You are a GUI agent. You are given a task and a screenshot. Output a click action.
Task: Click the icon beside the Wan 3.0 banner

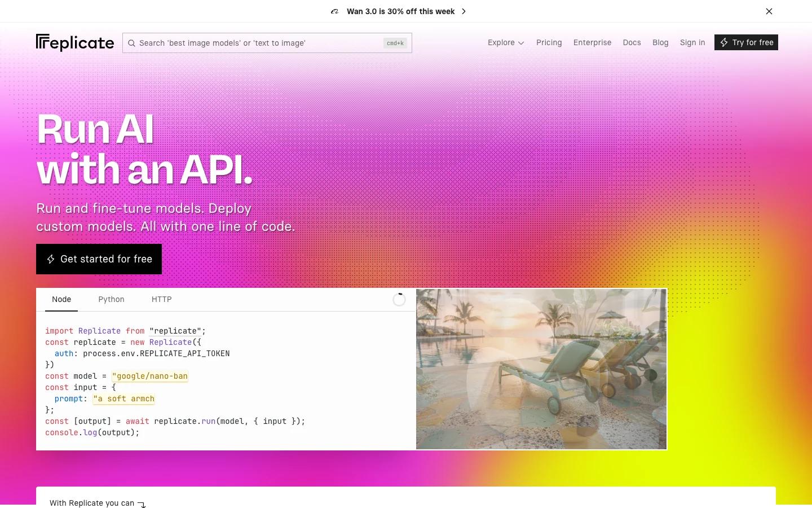pos(335,11)
